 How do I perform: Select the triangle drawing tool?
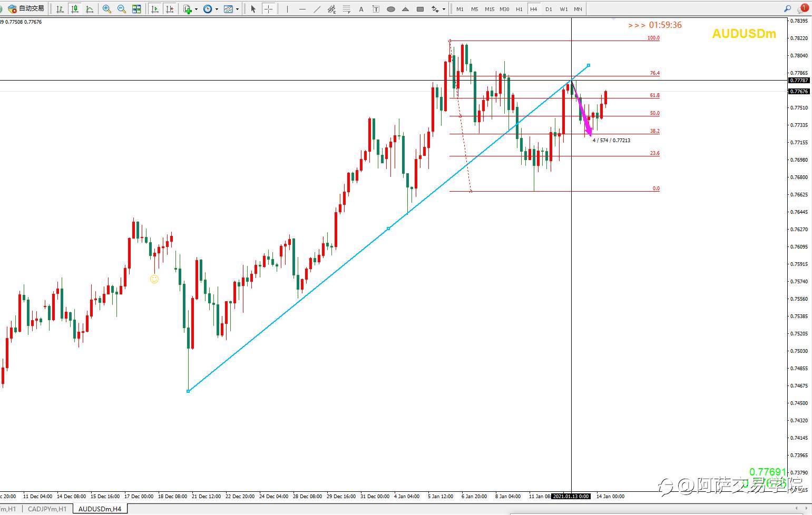pos(405,9)
